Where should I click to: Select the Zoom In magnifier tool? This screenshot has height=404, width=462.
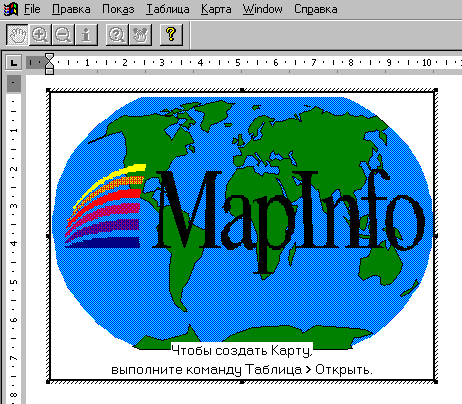coord(40,35)
